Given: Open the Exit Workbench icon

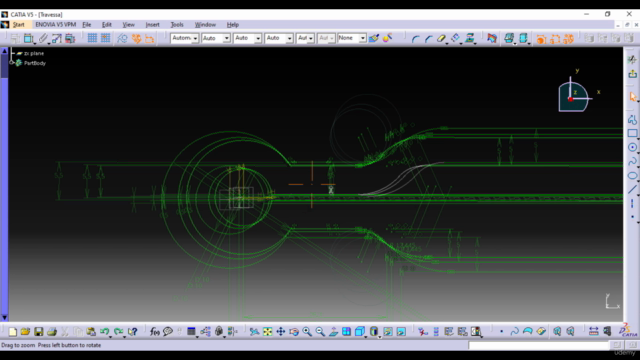Looking at the screenshot, I should pyautogui.click(x=632, y=74).
